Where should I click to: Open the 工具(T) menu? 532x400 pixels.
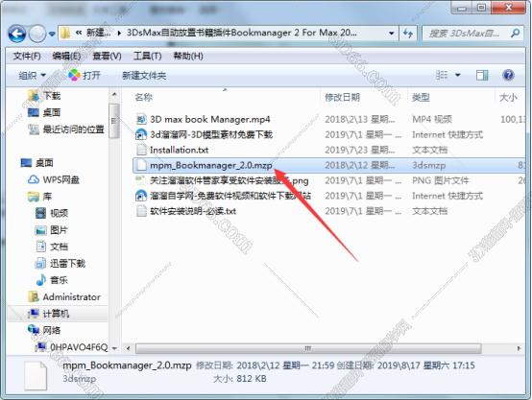point(147,56)
